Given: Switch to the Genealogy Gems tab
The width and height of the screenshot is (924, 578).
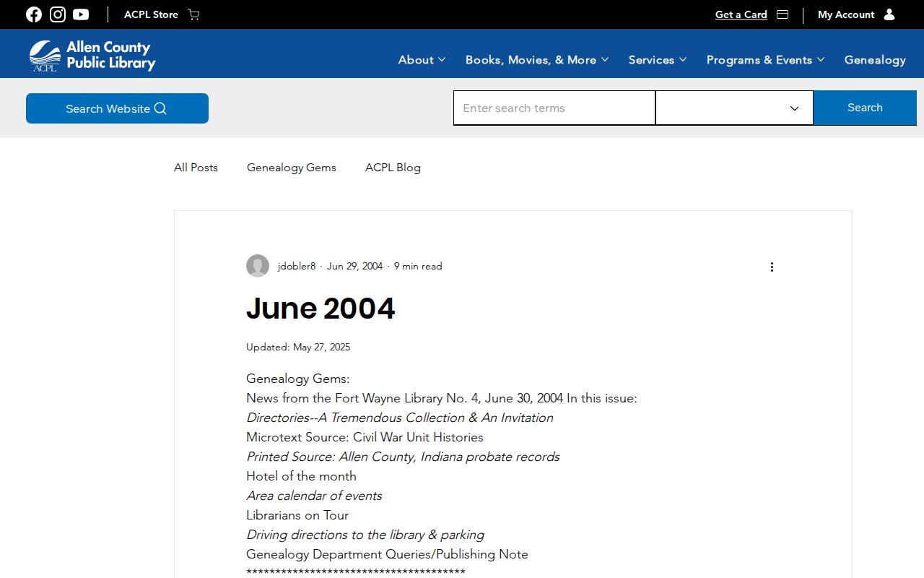Looking at the screenshot, I should pos(292,168).
